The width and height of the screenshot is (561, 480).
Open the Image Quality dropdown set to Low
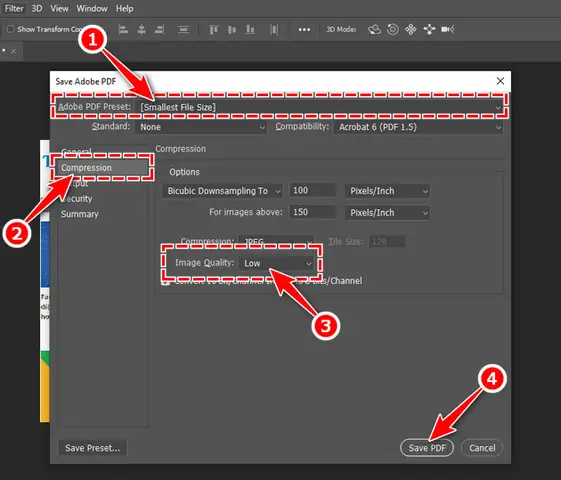277,263
